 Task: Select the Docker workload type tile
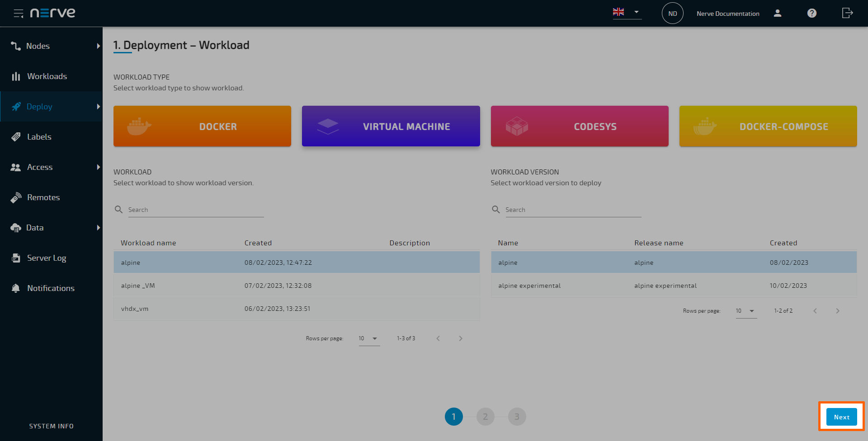click(x=202, y=127)
